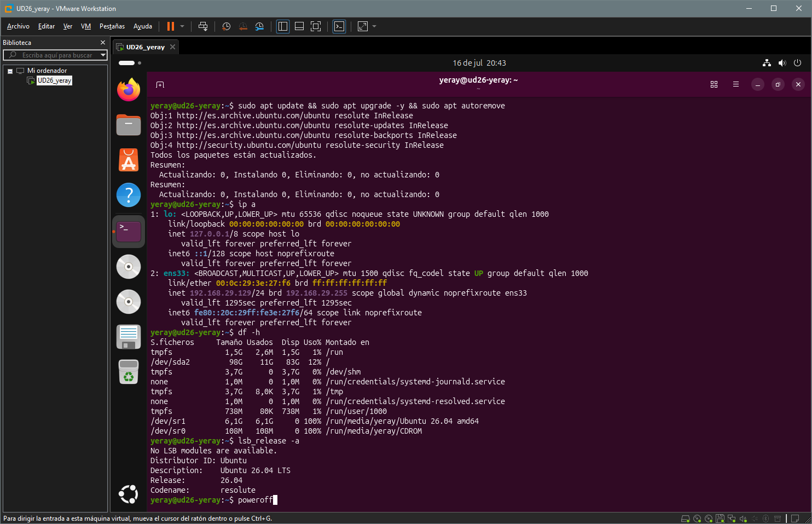Click the printer device status icon
The image size is (812, 524).
pos(778,519)
